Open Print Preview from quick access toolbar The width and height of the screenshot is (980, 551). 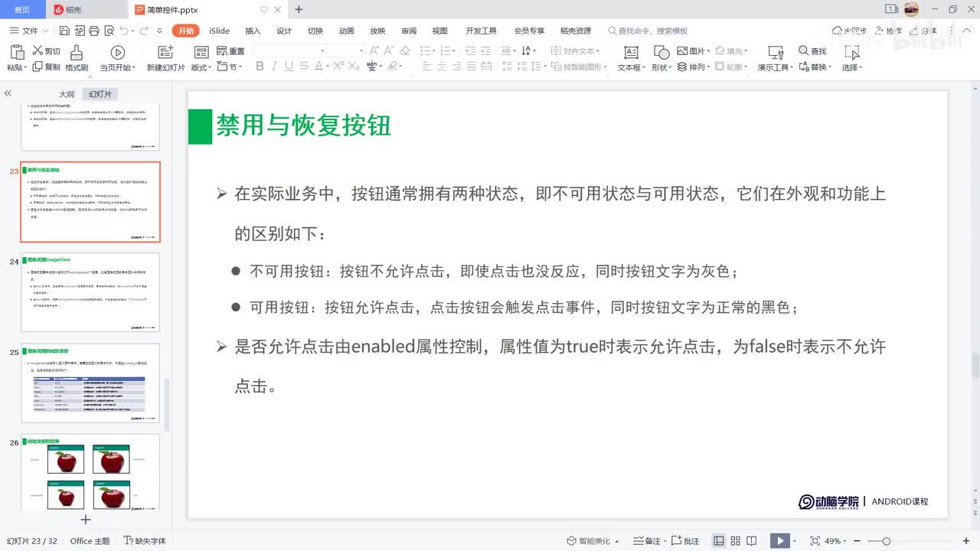(108, 31)
